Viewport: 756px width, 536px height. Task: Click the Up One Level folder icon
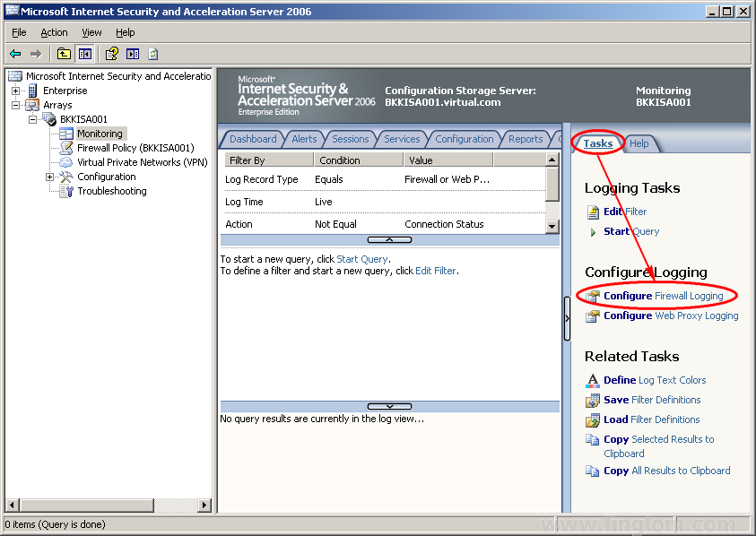tap(64, 54)
